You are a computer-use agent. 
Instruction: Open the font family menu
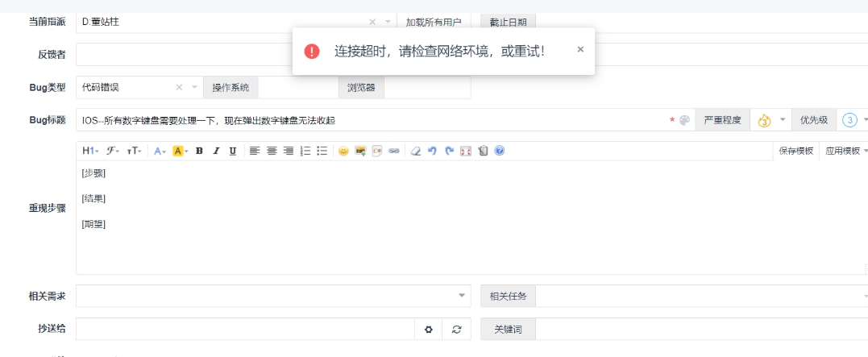(x=112, y=151)
